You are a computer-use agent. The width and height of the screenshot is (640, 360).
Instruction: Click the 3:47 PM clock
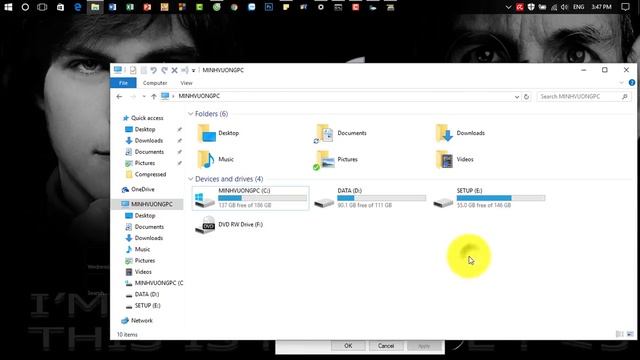click(x=602, y=7)
